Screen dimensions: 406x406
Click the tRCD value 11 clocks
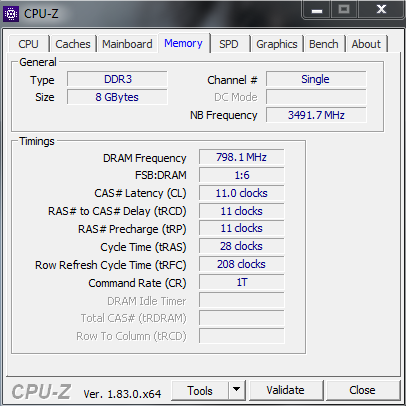[242, 211]
